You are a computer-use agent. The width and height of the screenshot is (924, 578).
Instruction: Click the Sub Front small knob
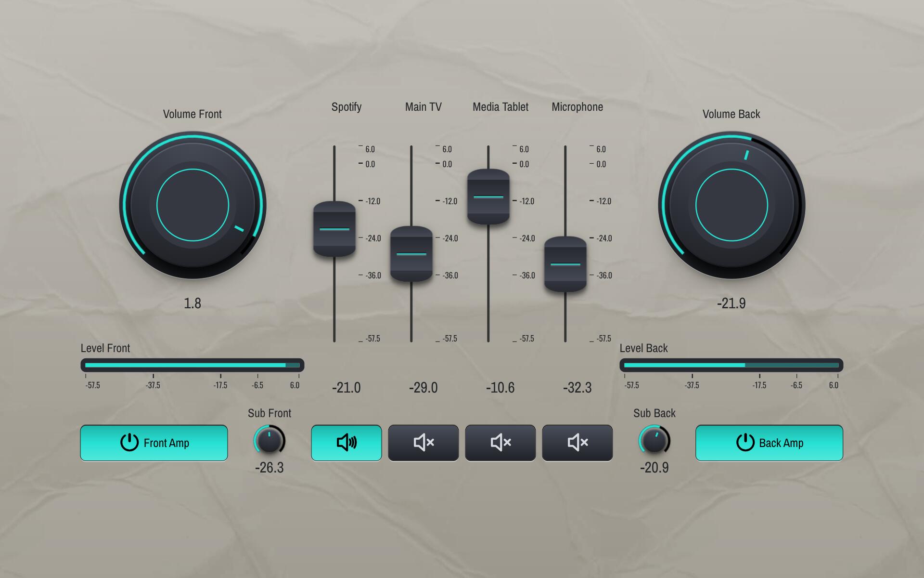269,440
